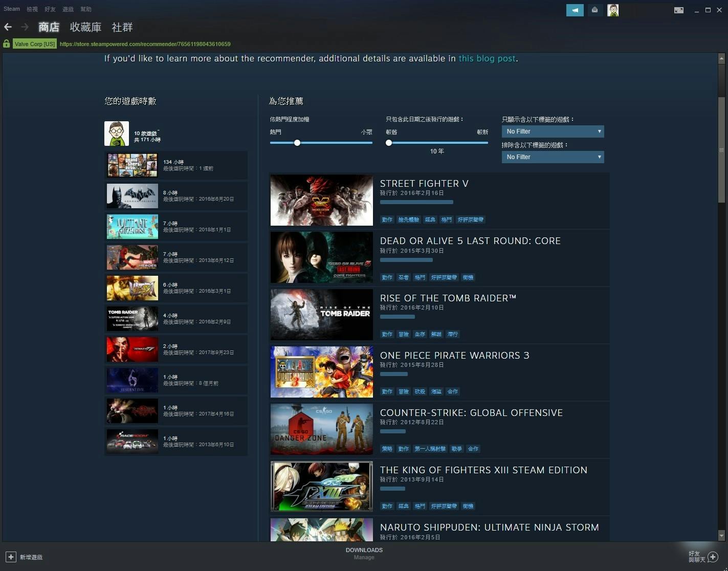The height and width of the screenshot is (571, 728).
Task: Click the Grand Theft Auto V thumbnail
Action: coord(132,165)
